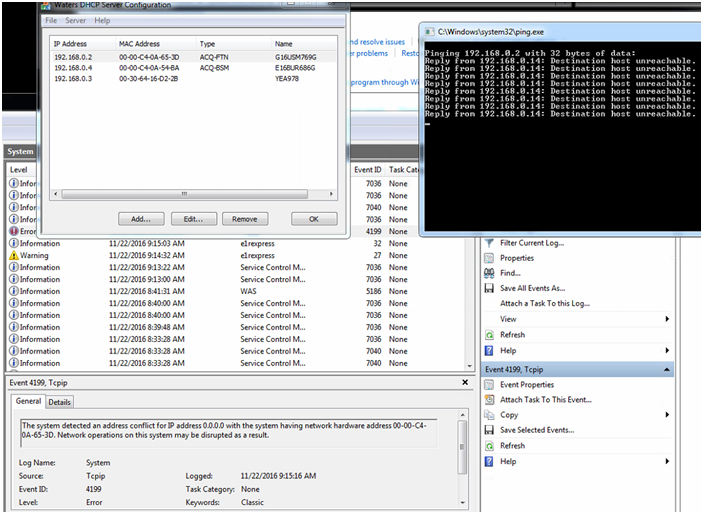Screen dimensions: 703x514
Task: Click the Event Properties icon
Action: click(489, 385)
